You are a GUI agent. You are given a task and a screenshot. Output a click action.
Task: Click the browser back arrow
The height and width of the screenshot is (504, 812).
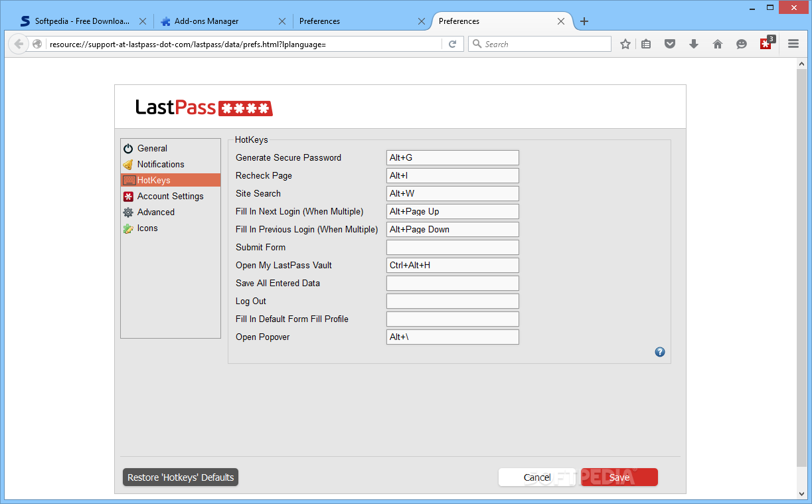point(19,44)
